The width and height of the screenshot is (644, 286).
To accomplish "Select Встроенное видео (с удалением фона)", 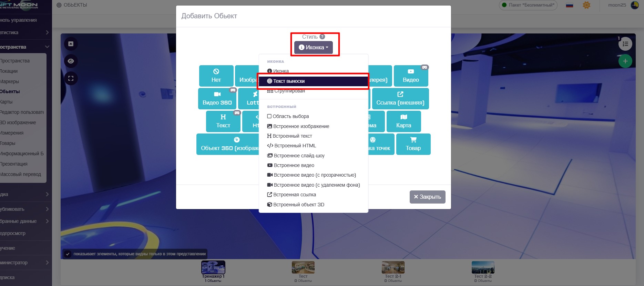I will pyautogui.click(x=313, y=185).
